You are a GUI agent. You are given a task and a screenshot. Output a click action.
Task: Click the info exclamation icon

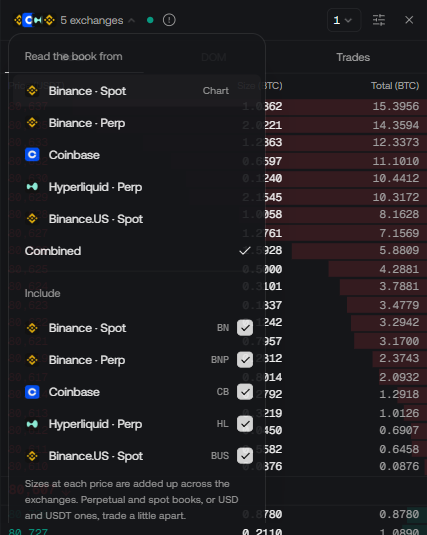point(169,20)
